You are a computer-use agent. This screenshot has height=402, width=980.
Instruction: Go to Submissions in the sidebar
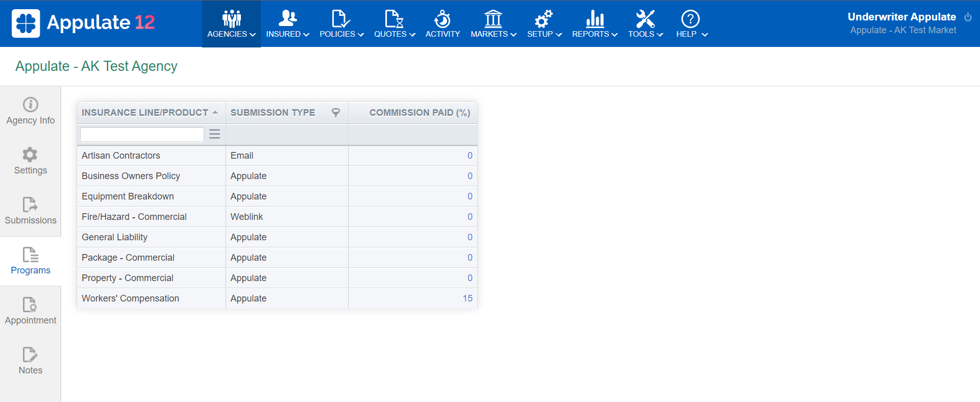31,211
